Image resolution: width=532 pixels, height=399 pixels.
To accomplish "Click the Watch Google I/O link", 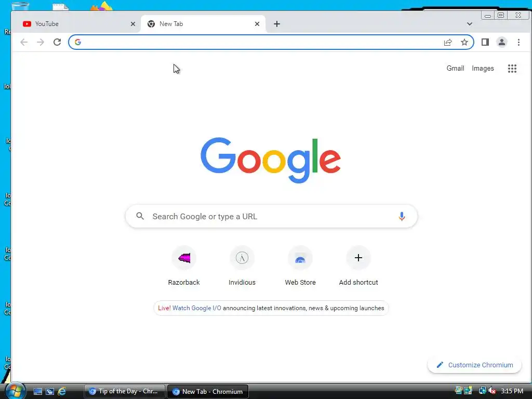I will pos(196,308).
